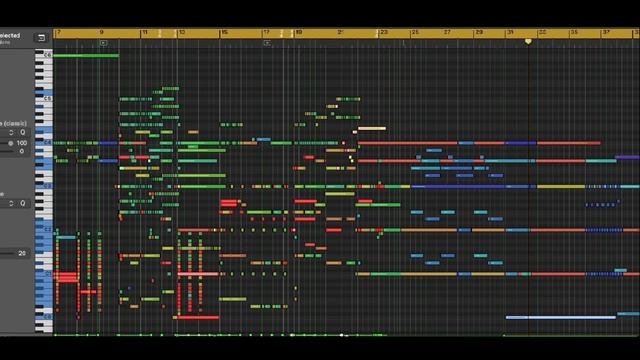Click bar 11 in the ruler
640x360 pixels.
pos(144,32)
